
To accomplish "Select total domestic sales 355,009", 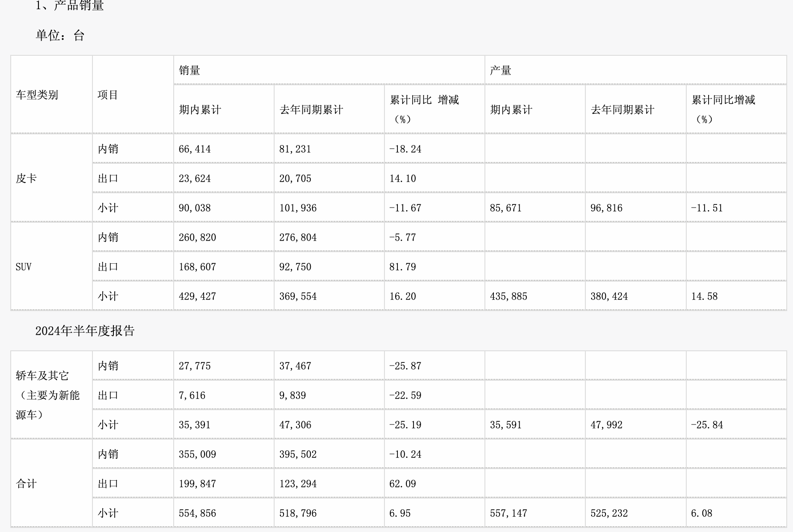I will pos(197,454).
